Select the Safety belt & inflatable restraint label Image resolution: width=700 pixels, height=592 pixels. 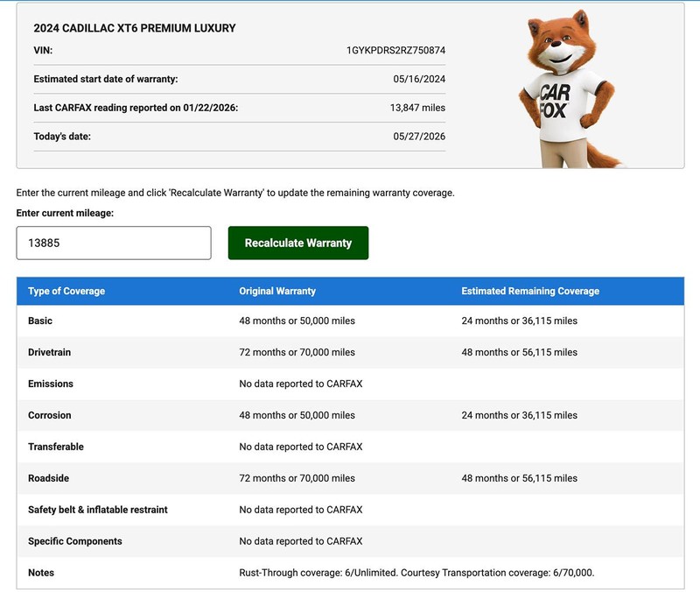pyautogui.click(x=98, y=510)
